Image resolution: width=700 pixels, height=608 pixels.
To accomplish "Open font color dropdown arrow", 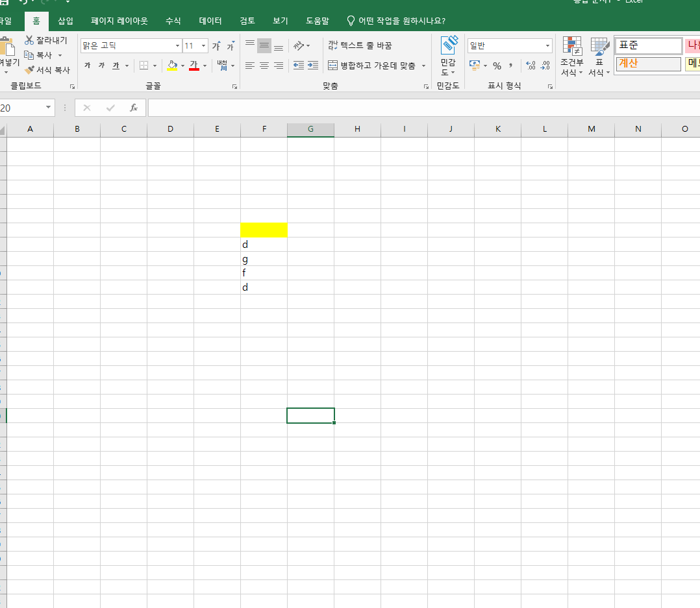I will (x=205, y=66).
